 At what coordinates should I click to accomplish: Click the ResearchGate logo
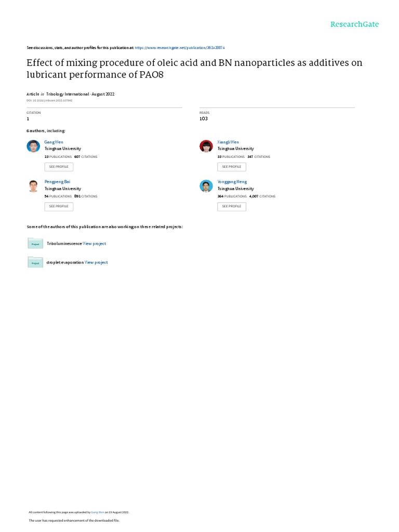pos(354,24)
